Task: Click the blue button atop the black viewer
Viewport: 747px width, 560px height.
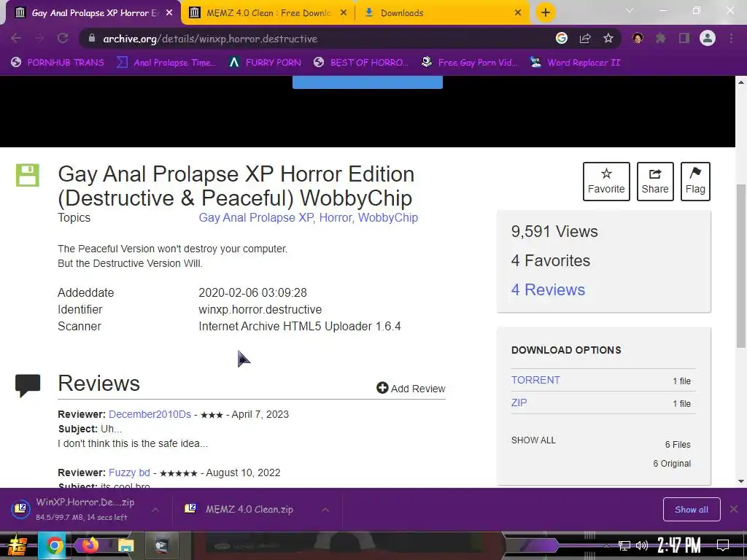Action: tap(368, 82)
